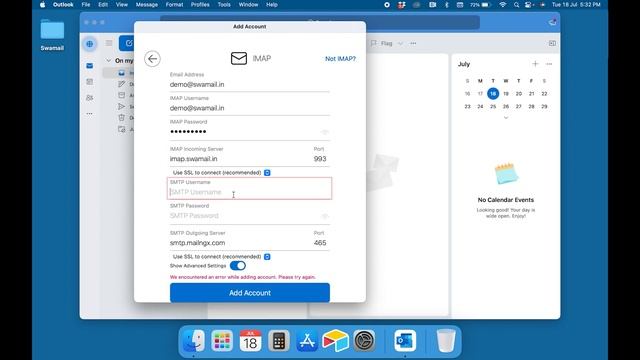Image resolution: width=640 pixels, height=360 pixels.
Task: Click the SMTP port 465 field
Action: pos(320,243)
